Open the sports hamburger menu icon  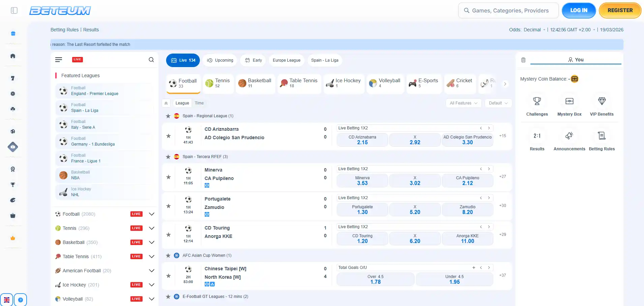(x=59, y=60)
